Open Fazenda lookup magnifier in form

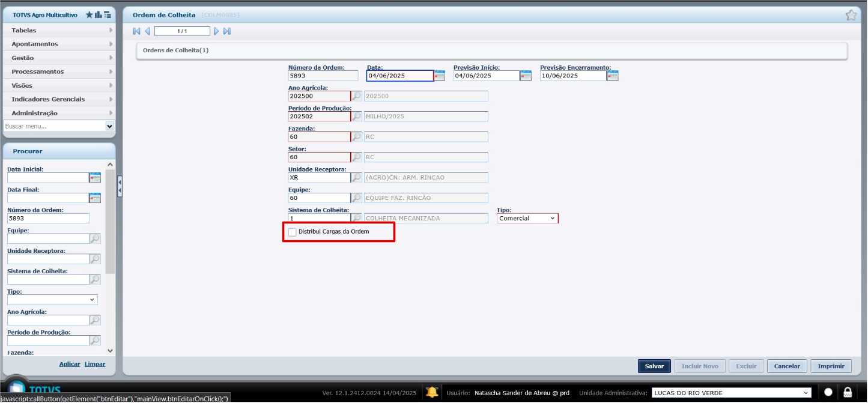pos(357,137)
